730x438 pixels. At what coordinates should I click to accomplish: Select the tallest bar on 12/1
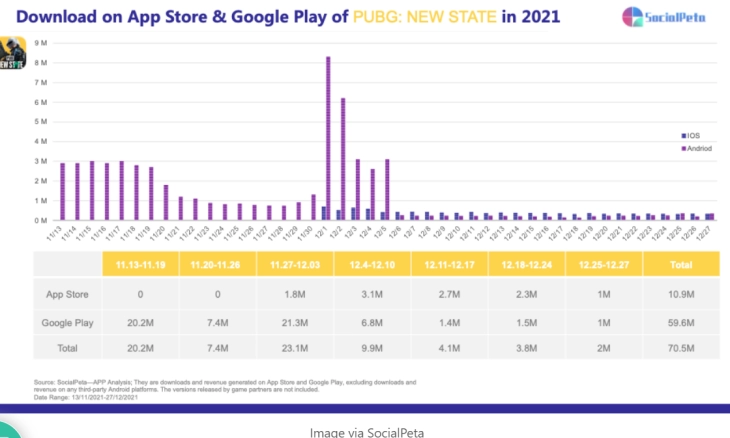(x=329, y=138)
